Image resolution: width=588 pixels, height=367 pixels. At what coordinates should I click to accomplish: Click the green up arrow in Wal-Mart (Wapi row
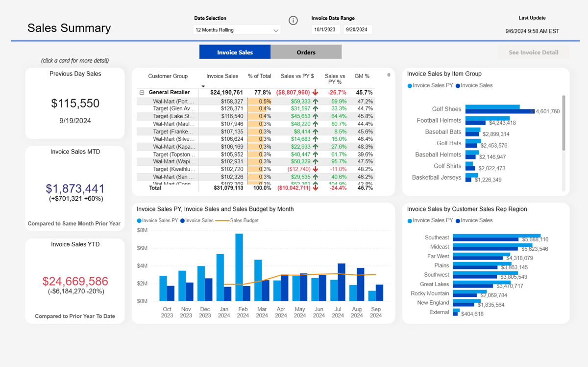[x=315, y=161]
